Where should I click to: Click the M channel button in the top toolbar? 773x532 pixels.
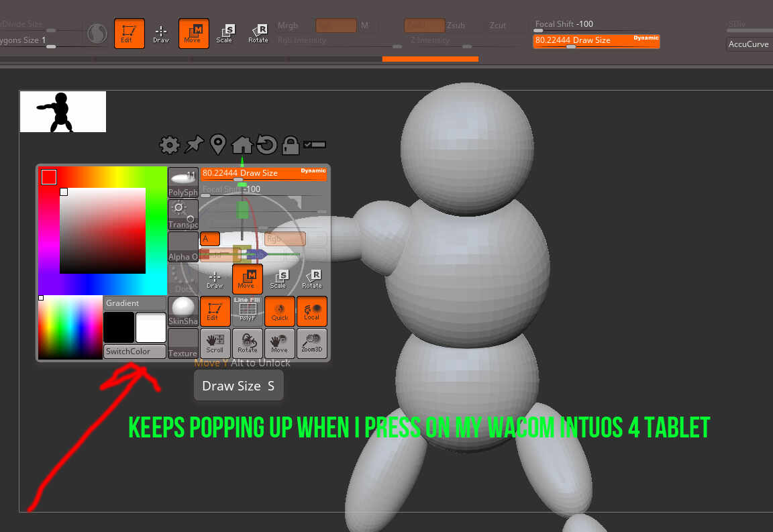point(364,25)
